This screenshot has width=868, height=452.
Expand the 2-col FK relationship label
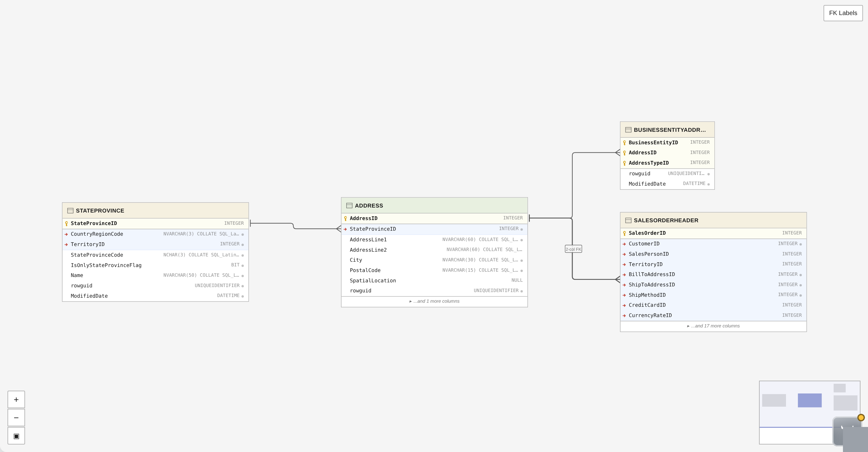[574, 249]
